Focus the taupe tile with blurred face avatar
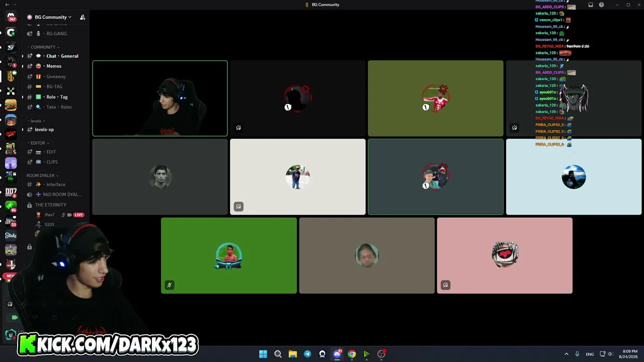Image resolution: width=644 pixels, height=362 pixels. click(x=367, y=255)
